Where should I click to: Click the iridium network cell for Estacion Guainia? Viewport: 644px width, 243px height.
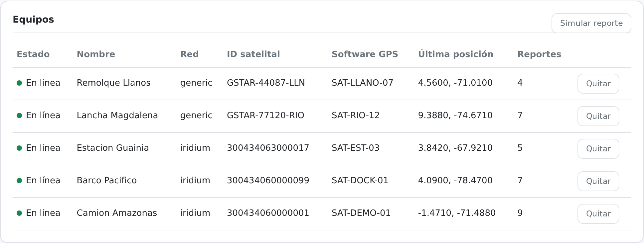(x=195, y=148)
